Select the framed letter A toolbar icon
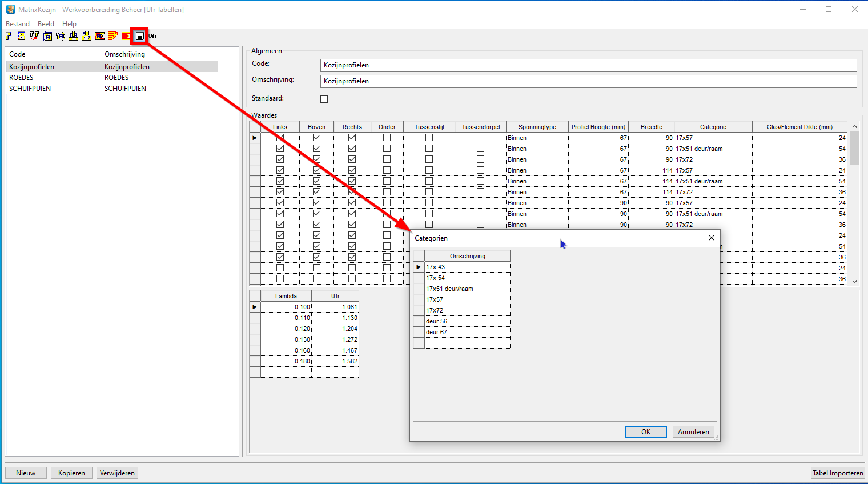This screenshot has height=484, width=868. (47, 35)
